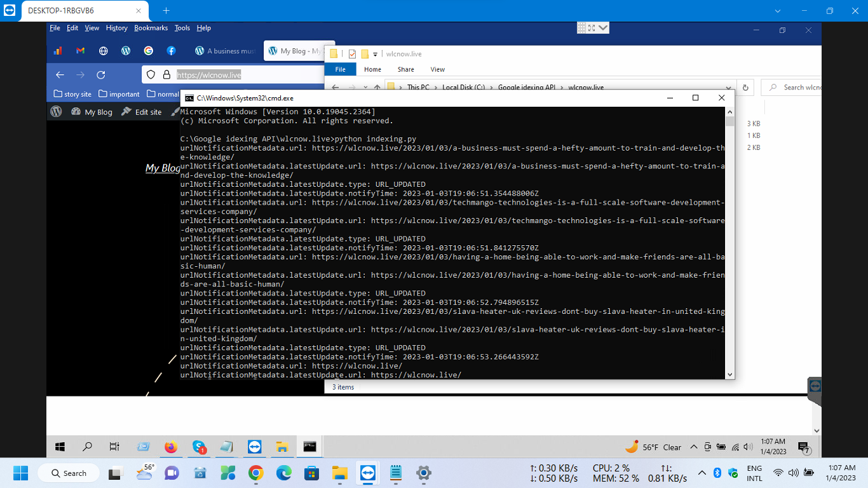The image size is (868, 488).
Task: Open Firefox from the remote taskbar
Action: 170,447
